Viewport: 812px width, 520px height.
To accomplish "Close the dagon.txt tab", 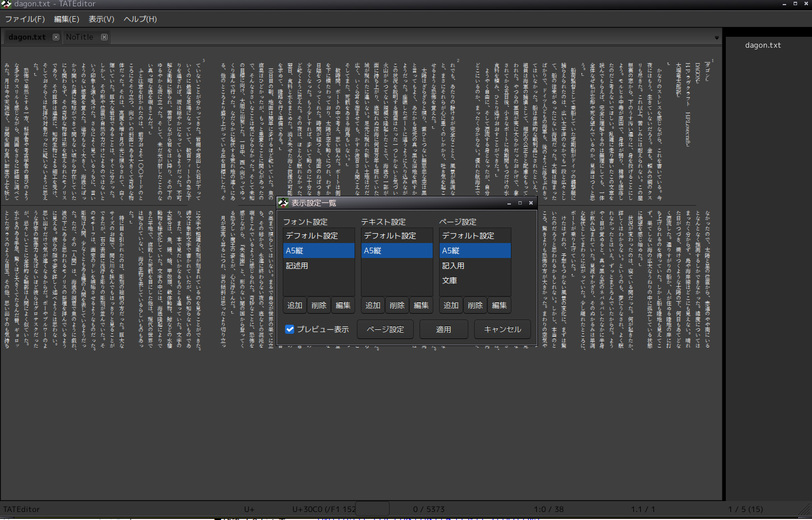I will (56, 37).
